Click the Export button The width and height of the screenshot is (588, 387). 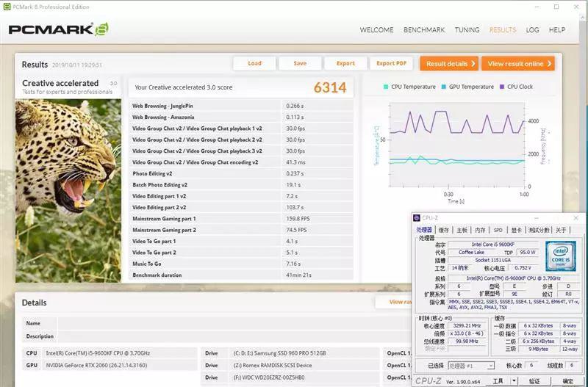(x=345, y=63)
